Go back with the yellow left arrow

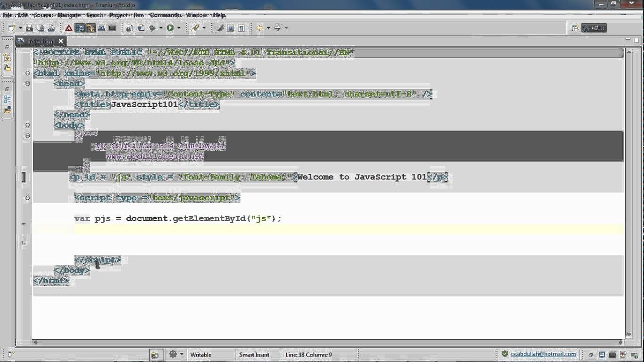tap(260, 28)
